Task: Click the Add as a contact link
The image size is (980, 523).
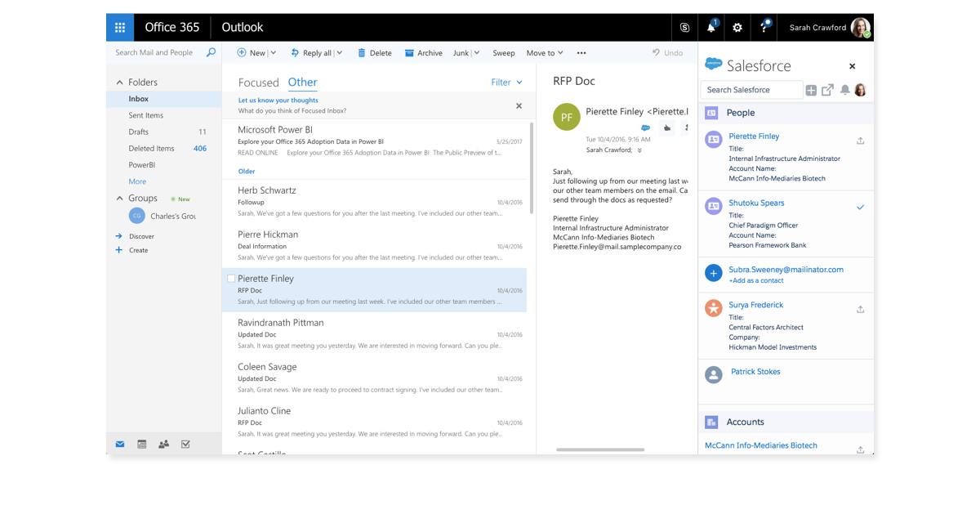Action: pyautogui.click(x=755, y=280)
